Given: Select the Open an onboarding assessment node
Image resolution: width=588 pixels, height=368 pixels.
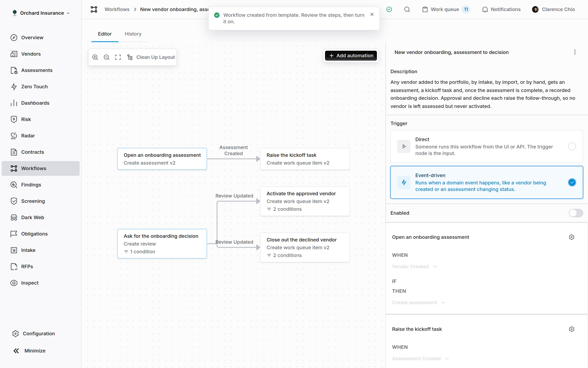Looking at the screenshot, I should click(x=162, y=159).
